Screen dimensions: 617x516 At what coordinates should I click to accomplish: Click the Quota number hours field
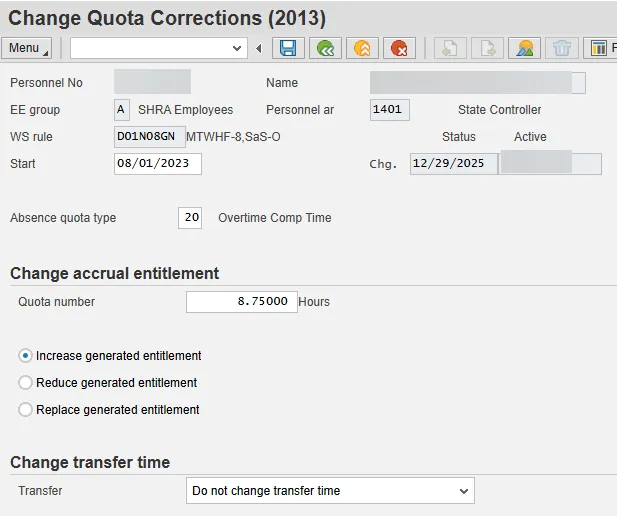(x=242, y=302)
